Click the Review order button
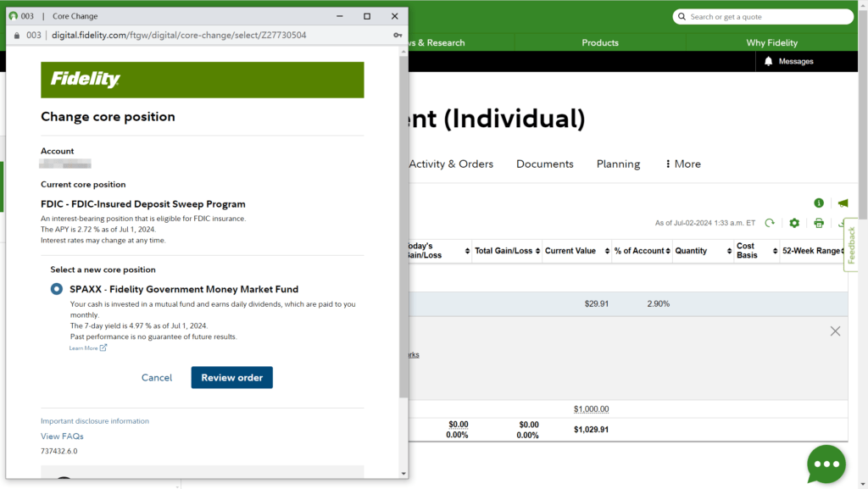Image resolution: width=868 pixels, height=489 pixels. [232, 377]
